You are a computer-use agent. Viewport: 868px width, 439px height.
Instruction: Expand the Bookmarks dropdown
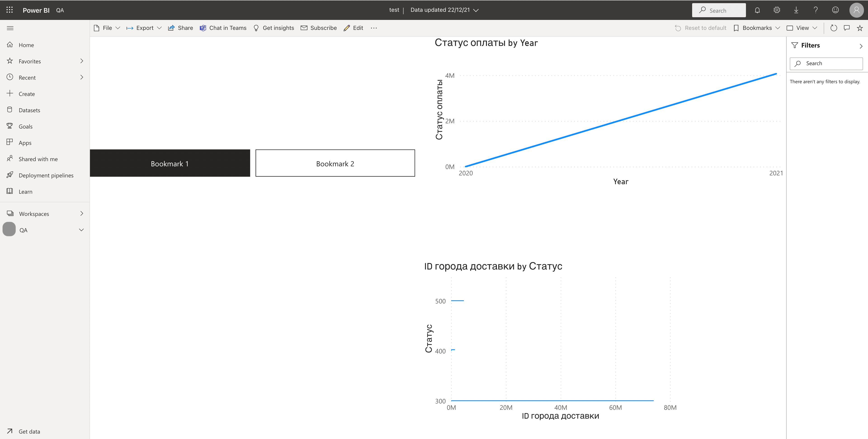pyautogui.click(x=757, y=28)
